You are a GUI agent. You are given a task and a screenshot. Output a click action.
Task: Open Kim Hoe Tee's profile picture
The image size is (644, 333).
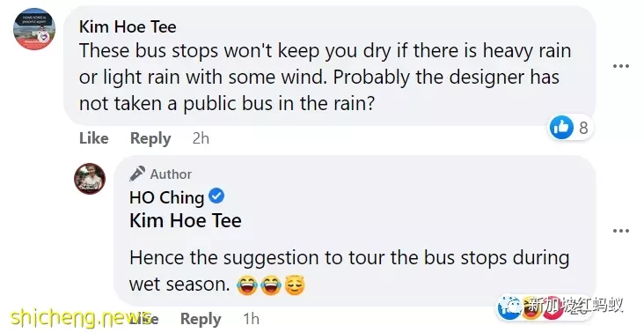(34, 29)
